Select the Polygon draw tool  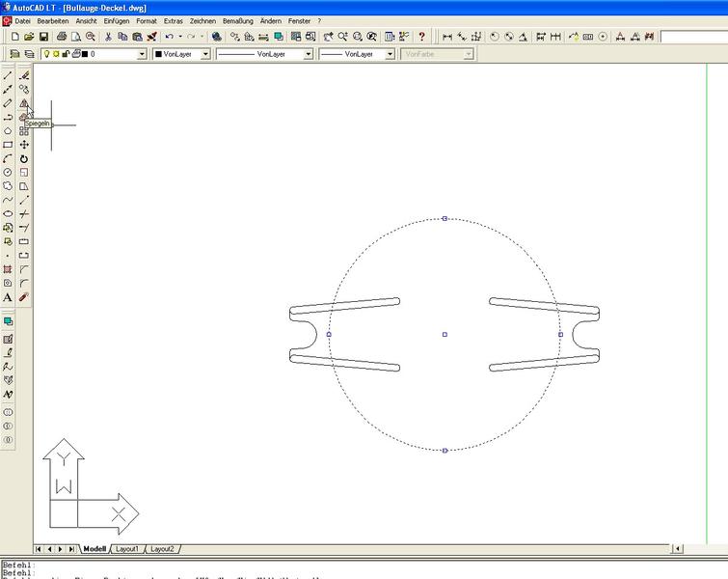8,131
